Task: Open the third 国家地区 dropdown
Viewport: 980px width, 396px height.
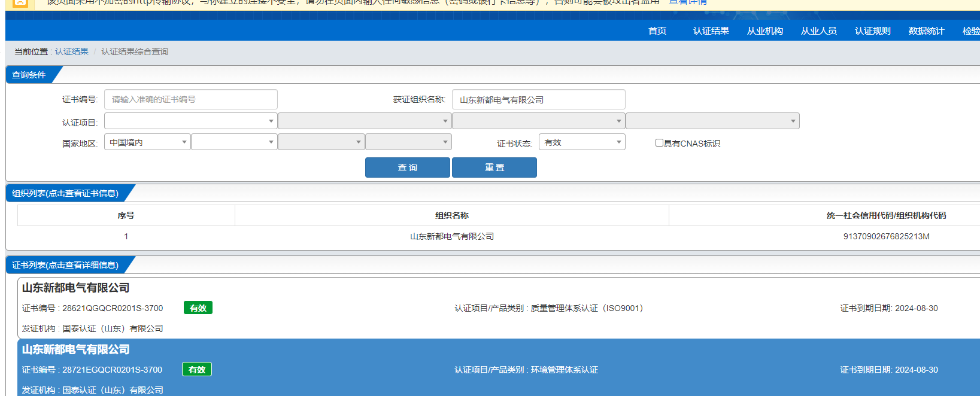Action: coord(321,142)
